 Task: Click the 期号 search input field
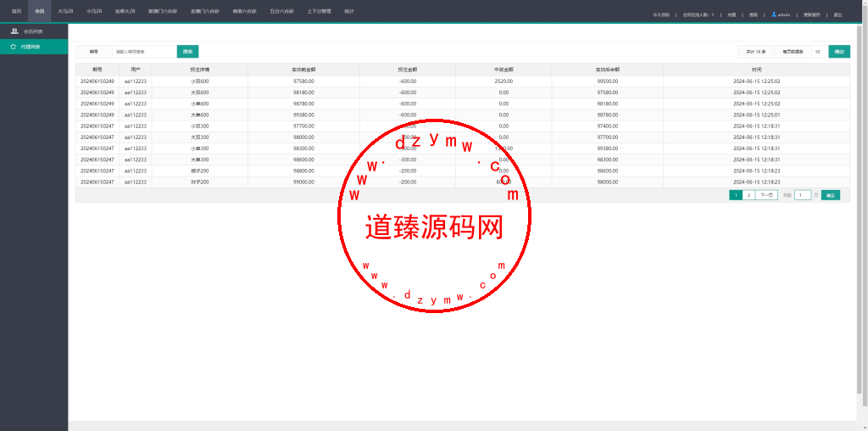pyautogui.click(x=144, y=52)
